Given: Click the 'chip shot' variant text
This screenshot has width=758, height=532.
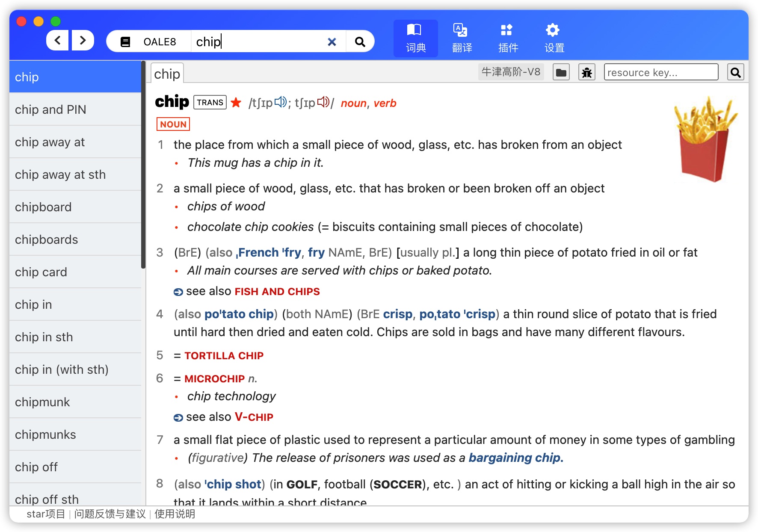Looking at the screenshot, I should (x=233, y=484).
